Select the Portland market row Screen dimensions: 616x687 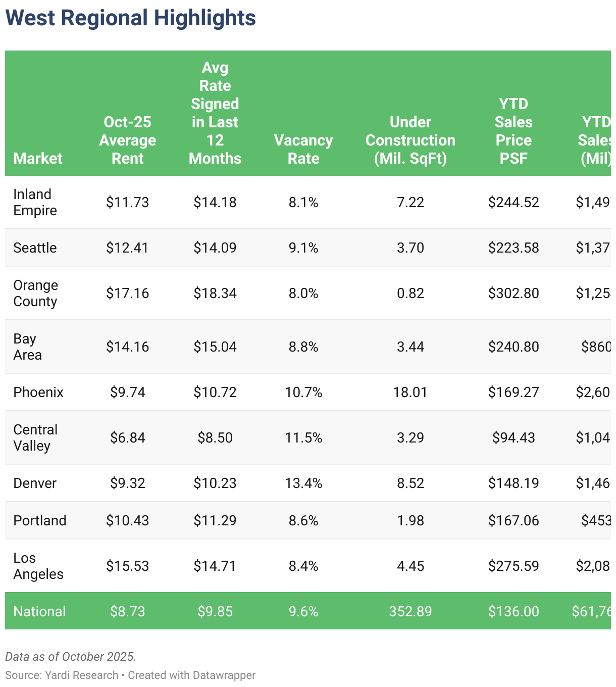[x=308, y=520]
